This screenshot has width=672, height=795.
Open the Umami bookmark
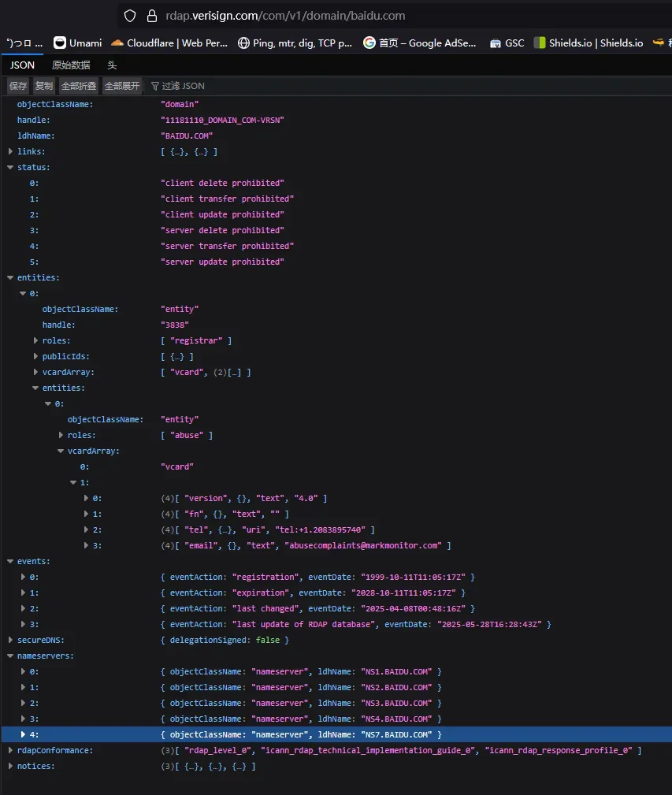[77, 43]
